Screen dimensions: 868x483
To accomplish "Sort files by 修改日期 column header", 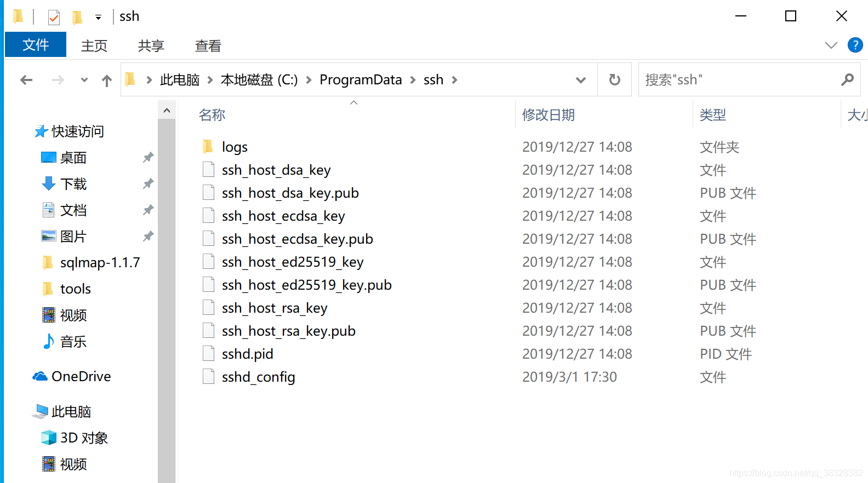I will click(549, 115).
